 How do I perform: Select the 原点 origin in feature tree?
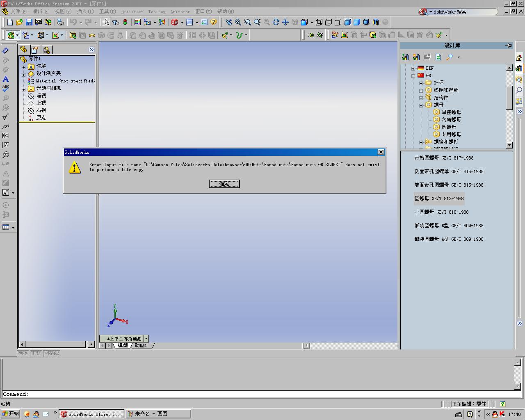click(41, 118)
